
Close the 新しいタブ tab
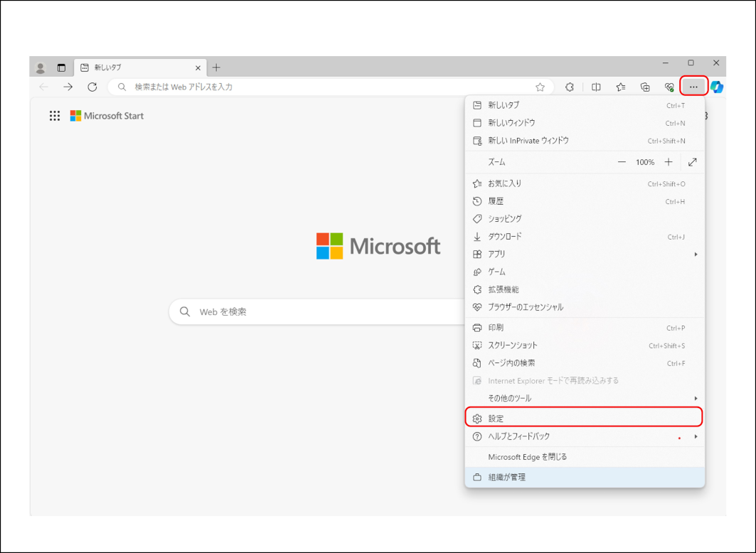click(198, 68)
